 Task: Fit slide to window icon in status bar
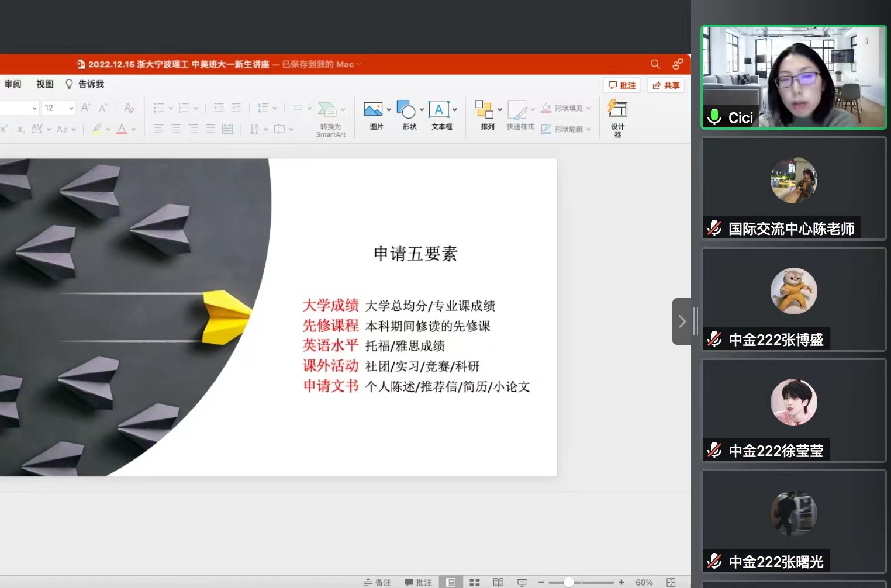[x=671, y=582]
